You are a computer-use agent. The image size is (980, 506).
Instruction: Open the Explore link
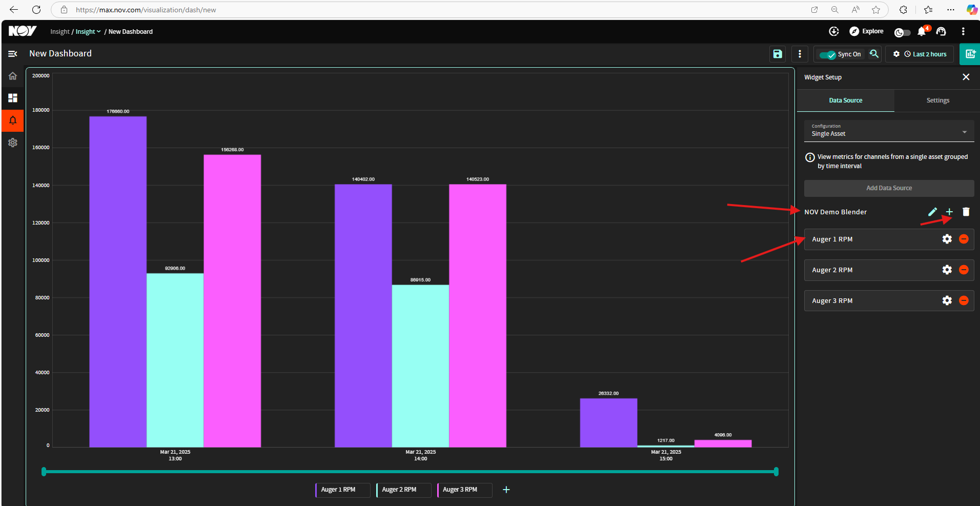[867, 31]
